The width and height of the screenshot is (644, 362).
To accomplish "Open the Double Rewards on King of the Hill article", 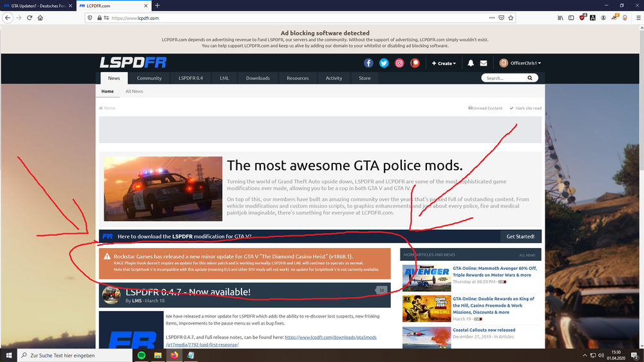I will tap(494, 305).
